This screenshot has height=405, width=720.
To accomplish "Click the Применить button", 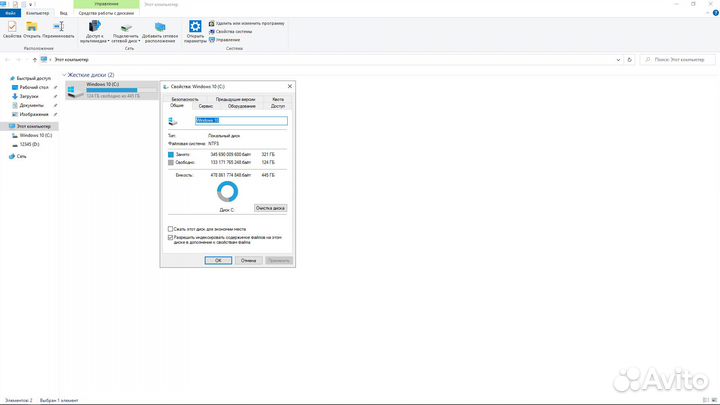I will coord(279,260).
